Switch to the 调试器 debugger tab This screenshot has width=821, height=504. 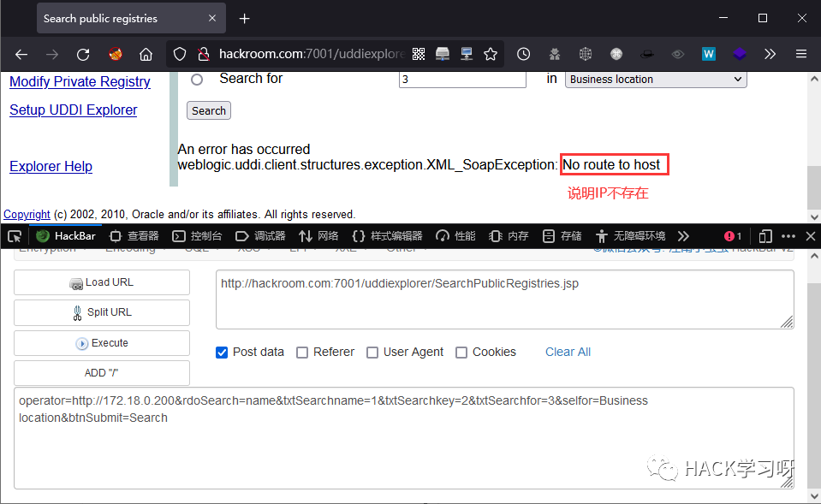coord(260,236)
